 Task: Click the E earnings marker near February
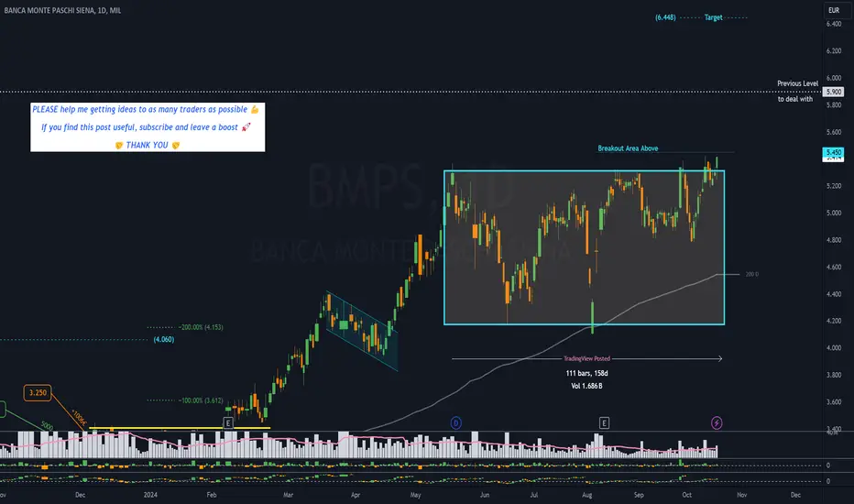coord(228,422)
